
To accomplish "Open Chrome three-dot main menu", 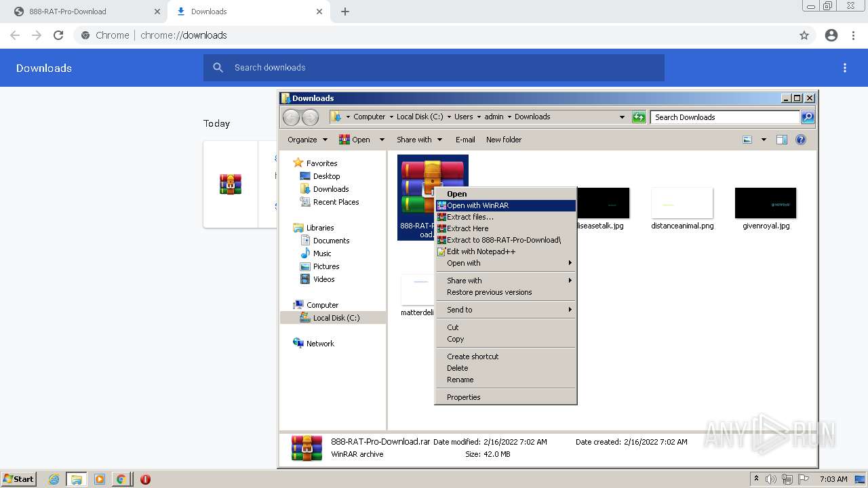I will click(x=854, y=35).
